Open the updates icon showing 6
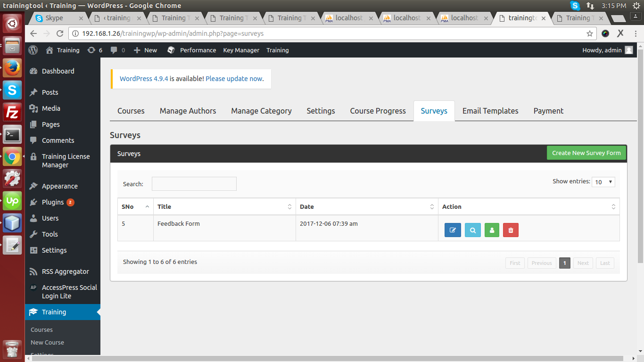644x362 pixels. 95,50
